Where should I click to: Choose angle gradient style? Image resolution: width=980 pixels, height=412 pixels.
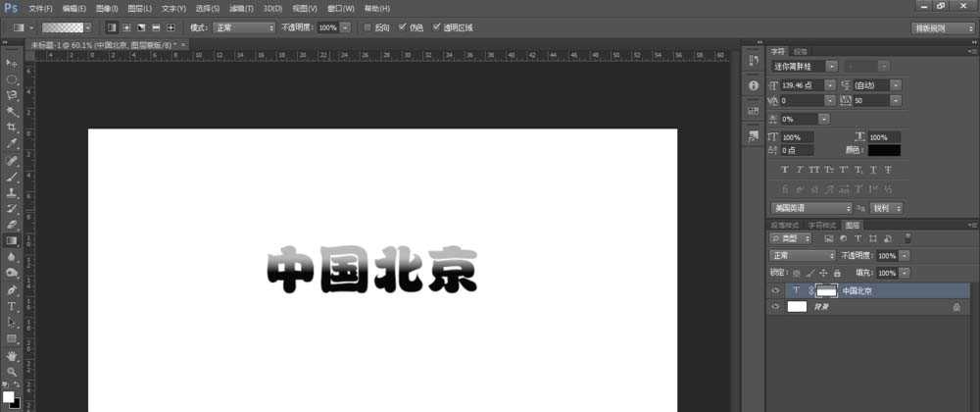click(x=141, y=27)
